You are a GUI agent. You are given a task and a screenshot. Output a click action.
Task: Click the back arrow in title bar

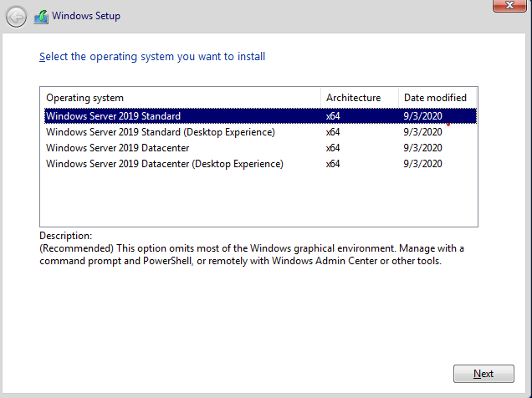(x=16, y=16)
